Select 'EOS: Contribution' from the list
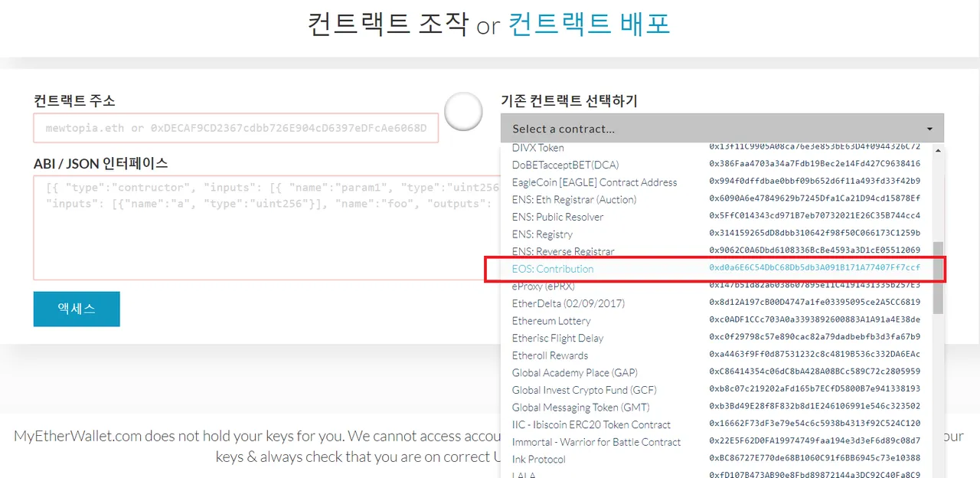Screen dimensions: 980x478 pyautogui.click(x=716, y=269)
